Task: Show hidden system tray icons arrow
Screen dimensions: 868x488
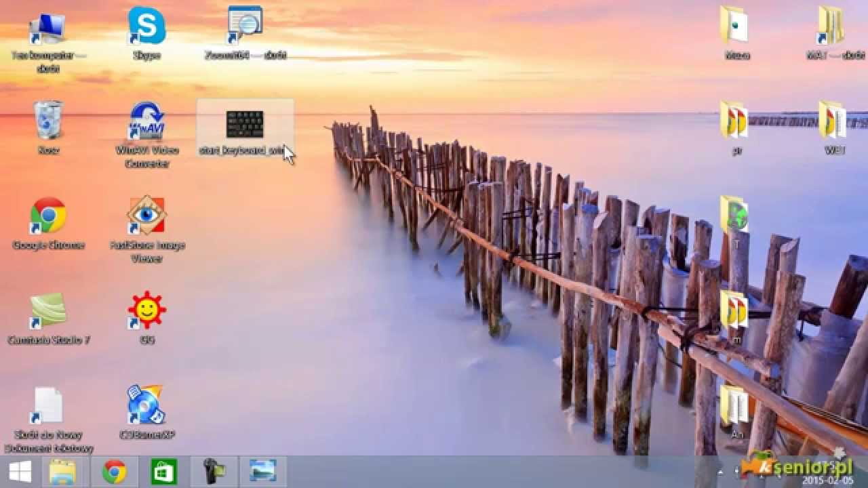Action: click(x=721, y=472)
